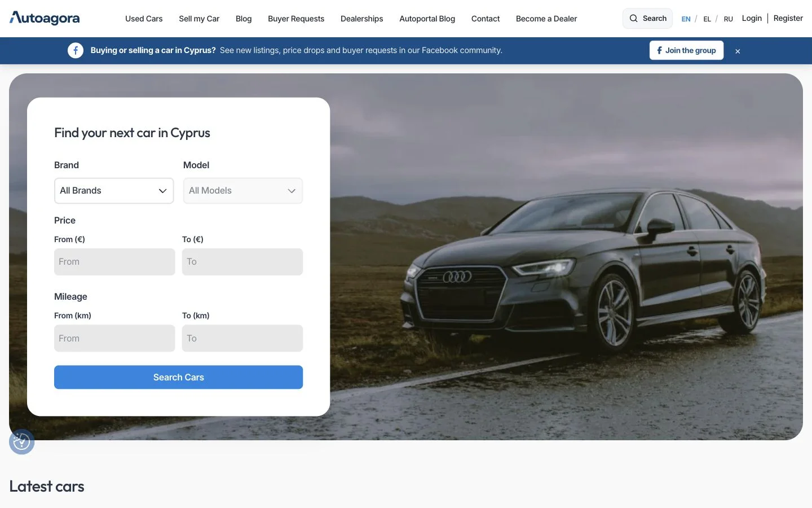This screenshot has width=812, height=508.
Task: Click the Join the group button
Action: pos(686,50)
